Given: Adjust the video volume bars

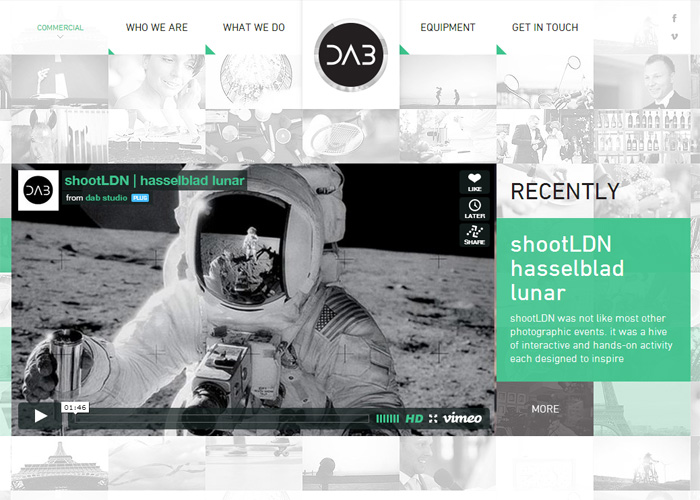Looking at the screenshot, I should point(387,419).
